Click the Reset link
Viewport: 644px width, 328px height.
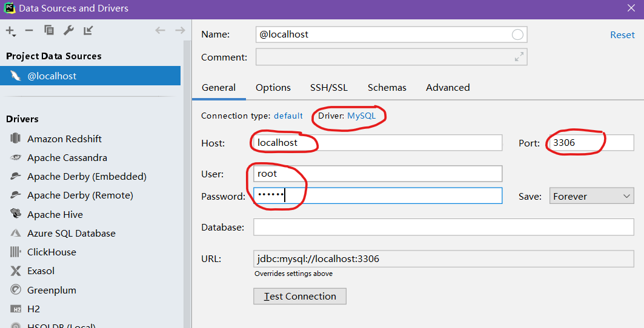point(622,35)
